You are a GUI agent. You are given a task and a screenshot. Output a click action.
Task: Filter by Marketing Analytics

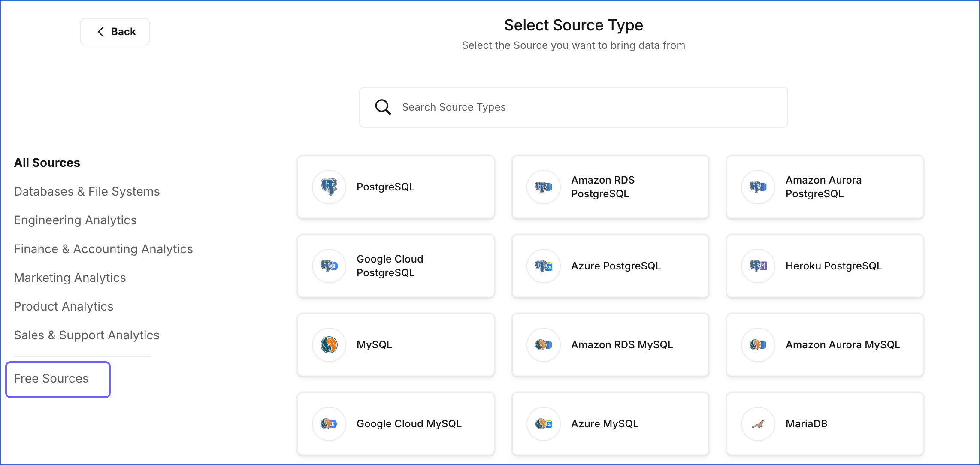tap(70, 278)
